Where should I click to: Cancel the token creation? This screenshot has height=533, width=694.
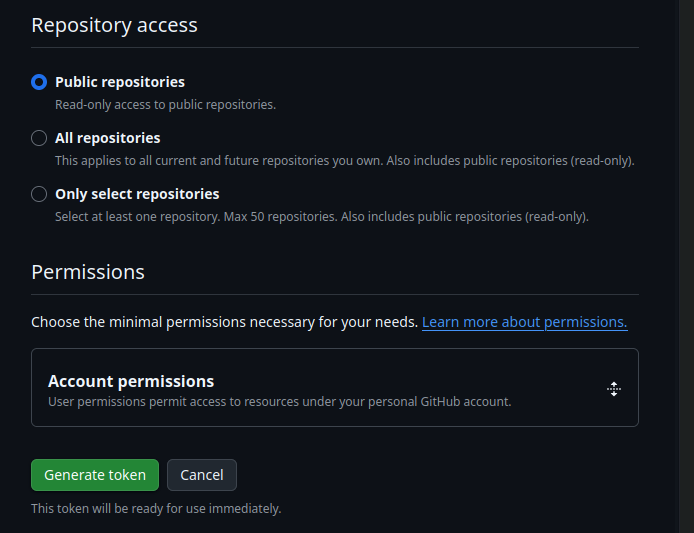[x=202, y=475]
